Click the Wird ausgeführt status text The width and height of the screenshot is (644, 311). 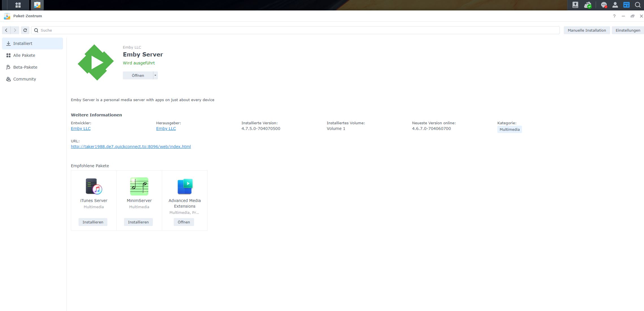[139, 63]
